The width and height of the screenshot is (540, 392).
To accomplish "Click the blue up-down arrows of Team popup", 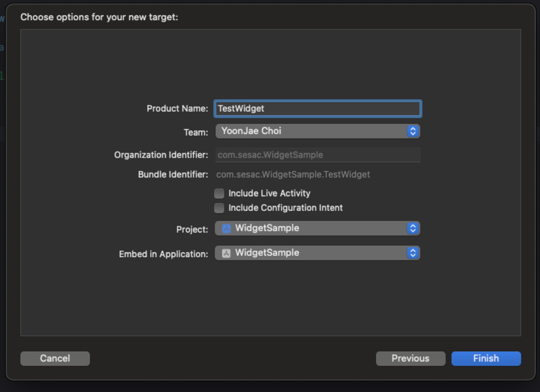I will pos(413,131).
